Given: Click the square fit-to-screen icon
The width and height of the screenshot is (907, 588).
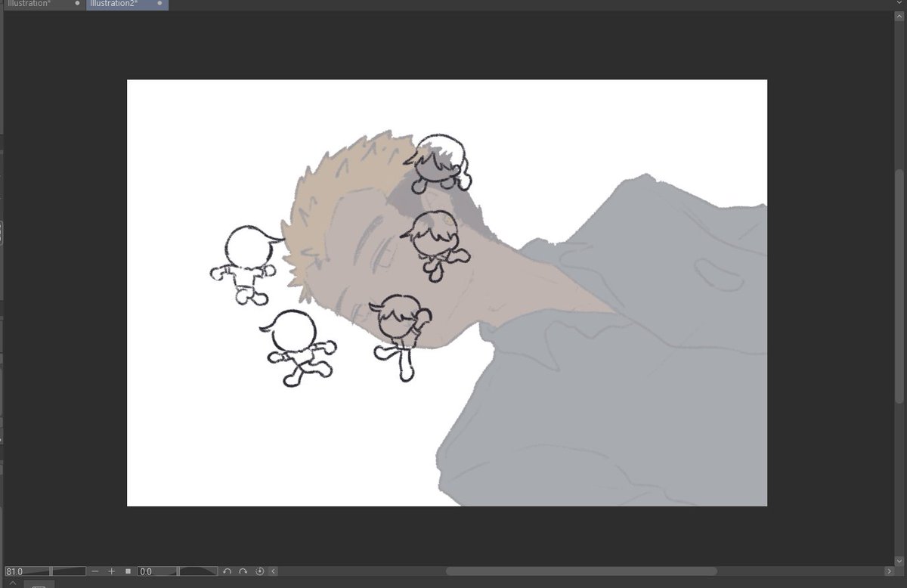Looking at the screenshot, I should (128, 572).
